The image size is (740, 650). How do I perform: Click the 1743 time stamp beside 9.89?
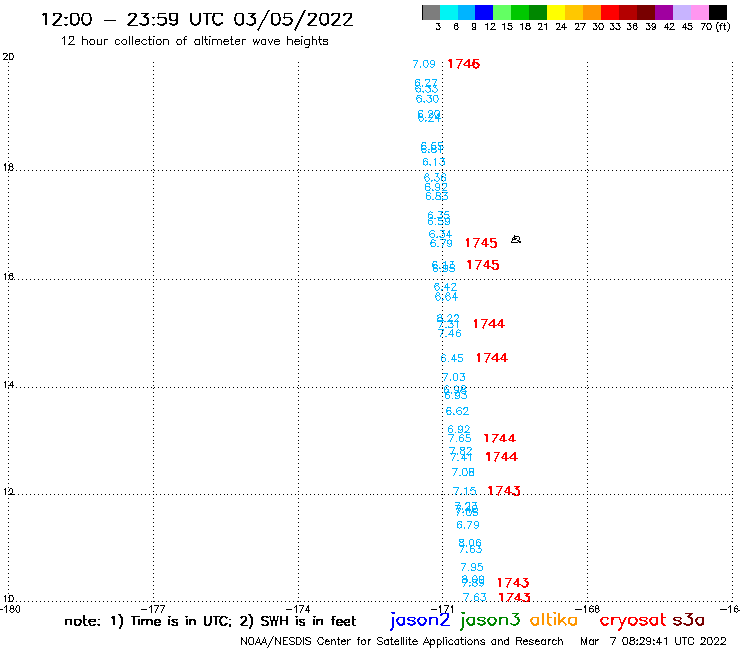(x=513, y=582)
